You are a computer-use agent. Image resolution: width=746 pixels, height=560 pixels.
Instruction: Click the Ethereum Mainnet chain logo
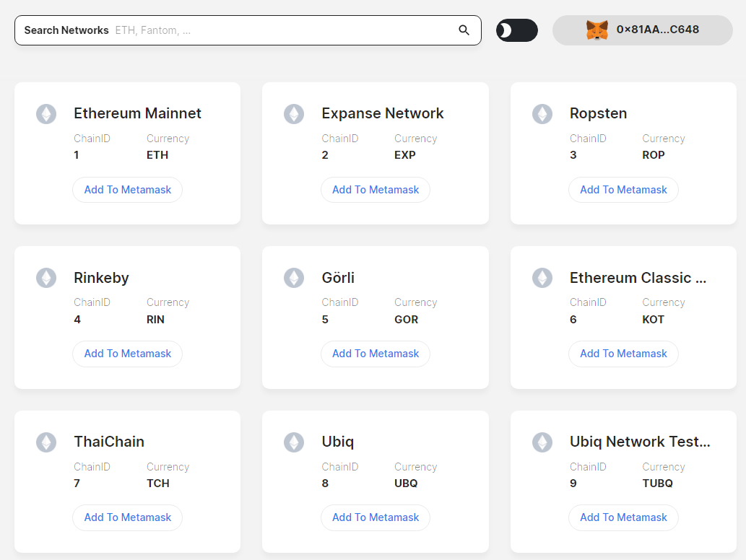pos(46,114)
